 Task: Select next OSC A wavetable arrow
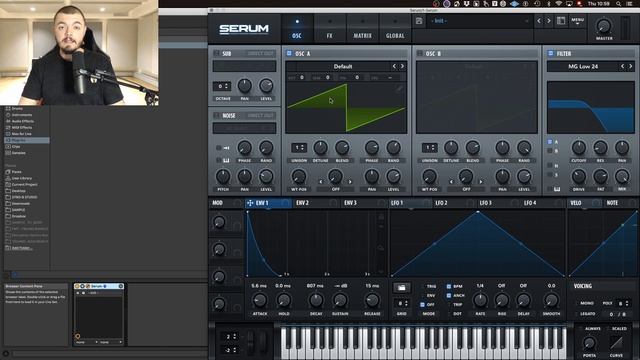[x=402, y=66]
